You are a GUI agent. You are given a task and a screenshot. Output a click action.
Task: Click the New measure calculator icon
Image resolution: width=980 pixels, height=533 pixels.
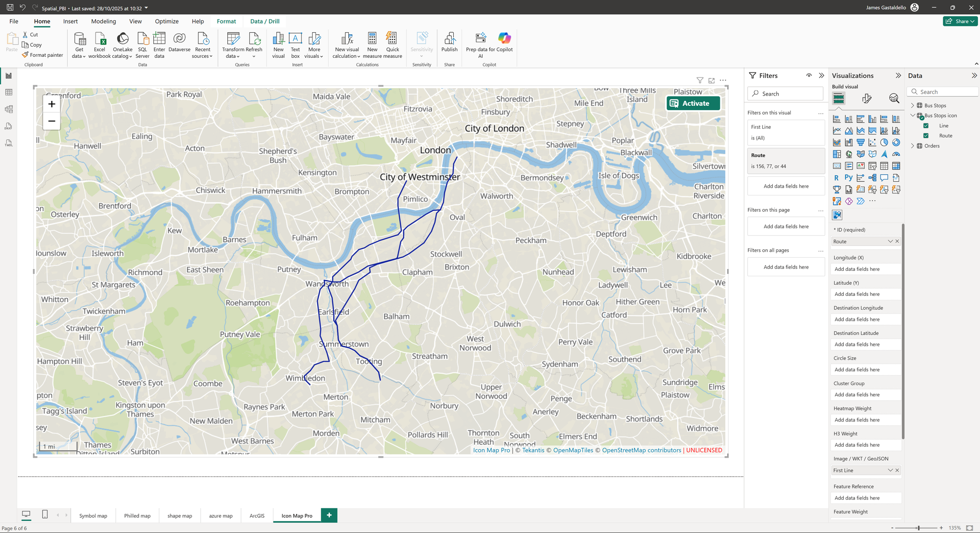point(372,39)
